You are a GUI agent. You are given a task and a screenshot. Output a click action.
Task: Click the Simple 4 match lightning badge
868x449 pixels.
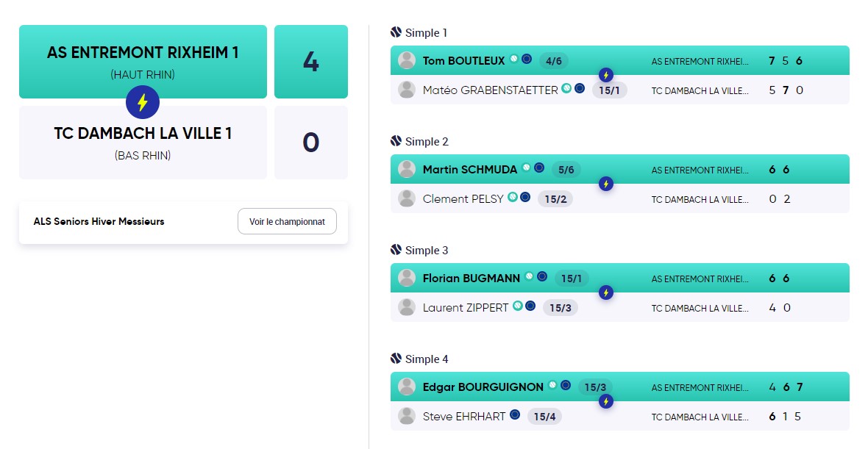click(606, 401)
